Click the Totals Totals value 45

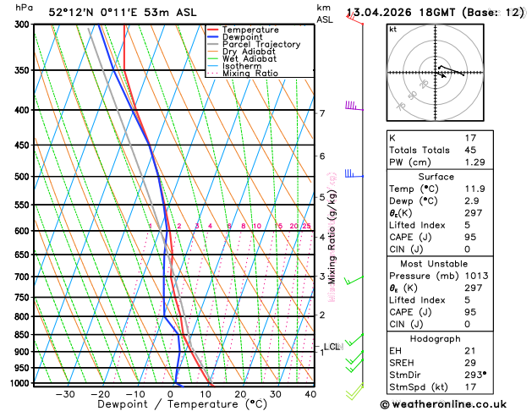click(470, 150)
